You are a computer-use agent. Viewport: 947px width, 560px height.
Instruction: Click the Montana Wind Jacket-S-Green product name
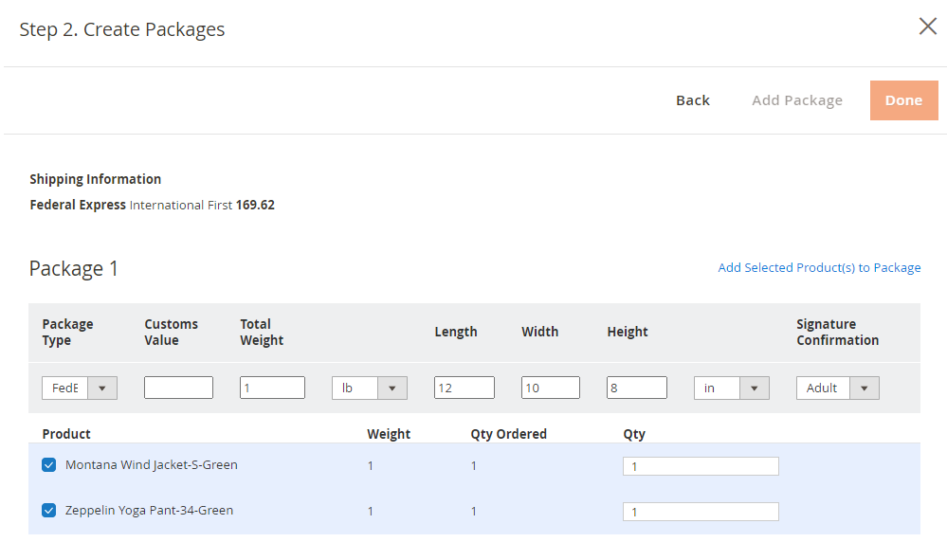coord(151,464)
